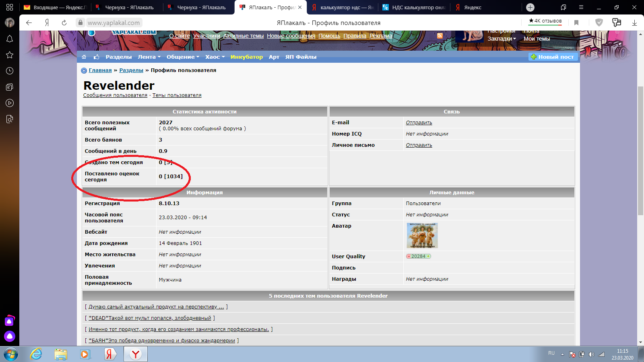Open the Разделы item in the nav bar
The height and width of the screenshot is (362, 644).
tap(119, 57)
